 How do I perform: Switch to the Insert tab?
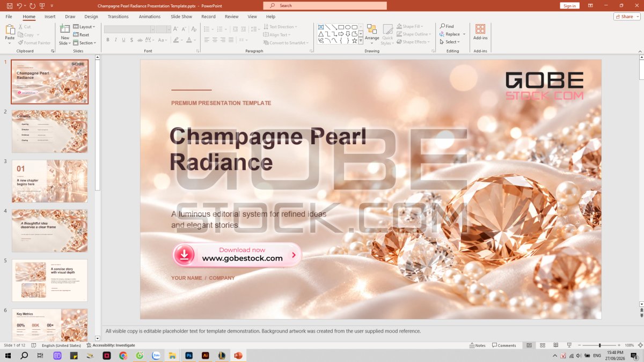point(50,17)
